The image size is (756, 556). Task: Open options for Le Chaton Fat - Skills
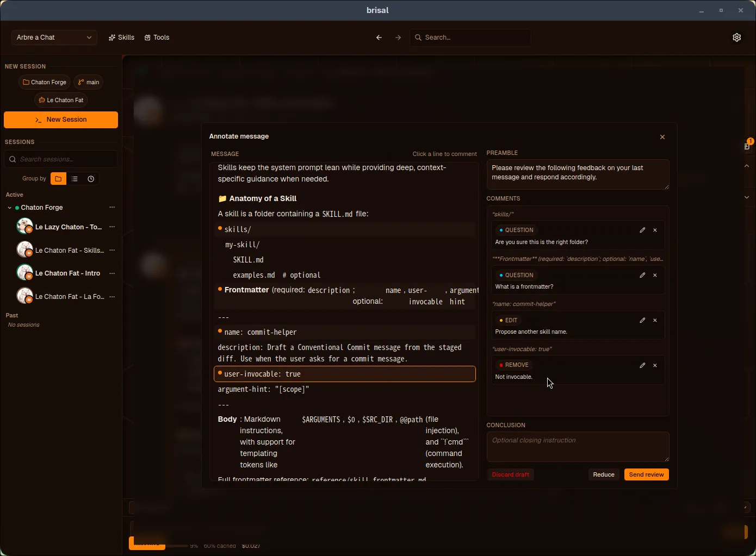112,251
